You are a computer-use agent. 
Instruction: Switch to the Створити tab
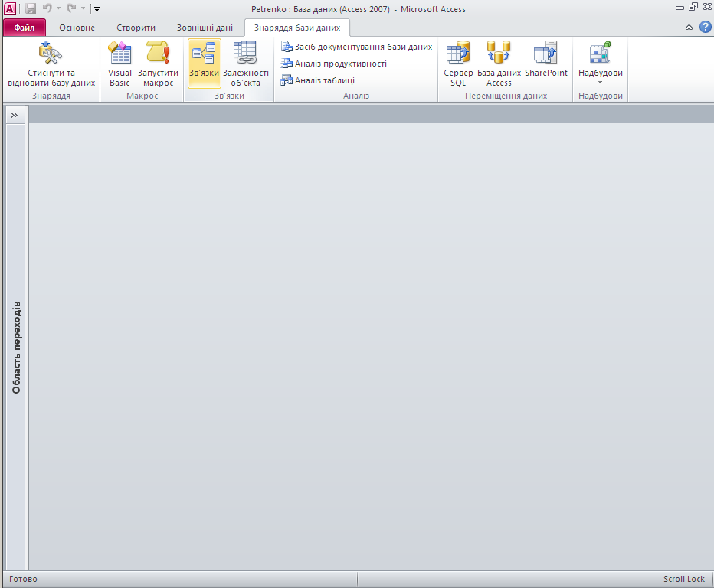[136, 28]
